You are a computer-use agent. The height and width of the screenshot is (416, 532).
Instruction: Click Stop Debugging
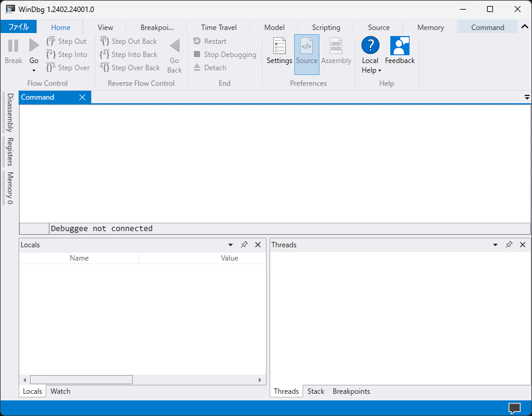[225, 55]
